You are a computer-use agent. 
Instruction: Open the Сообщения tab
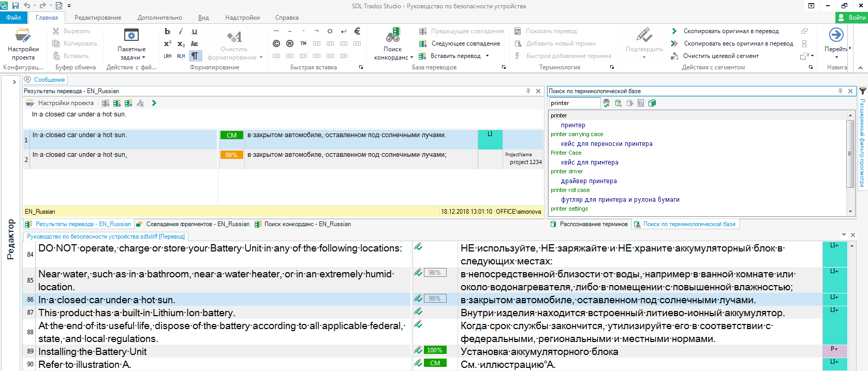click(45, 80)
